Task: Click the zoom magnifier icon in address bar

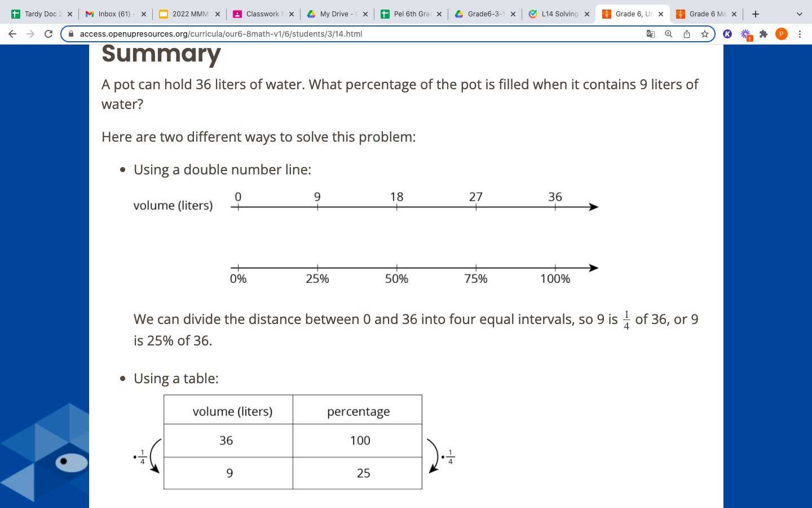Action: 669,34
